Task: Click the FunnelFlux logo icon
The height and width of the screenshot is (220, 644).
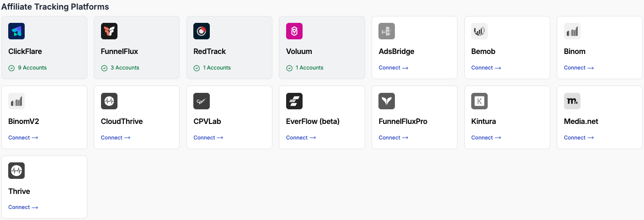Action: (x=109, y=31)
